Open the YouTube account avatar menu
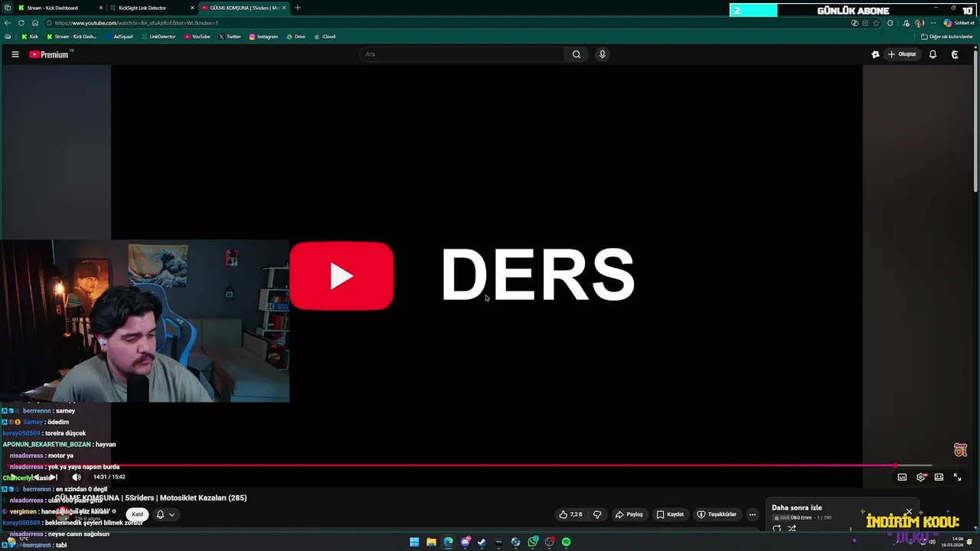980x551 pixels. [955, 54]
